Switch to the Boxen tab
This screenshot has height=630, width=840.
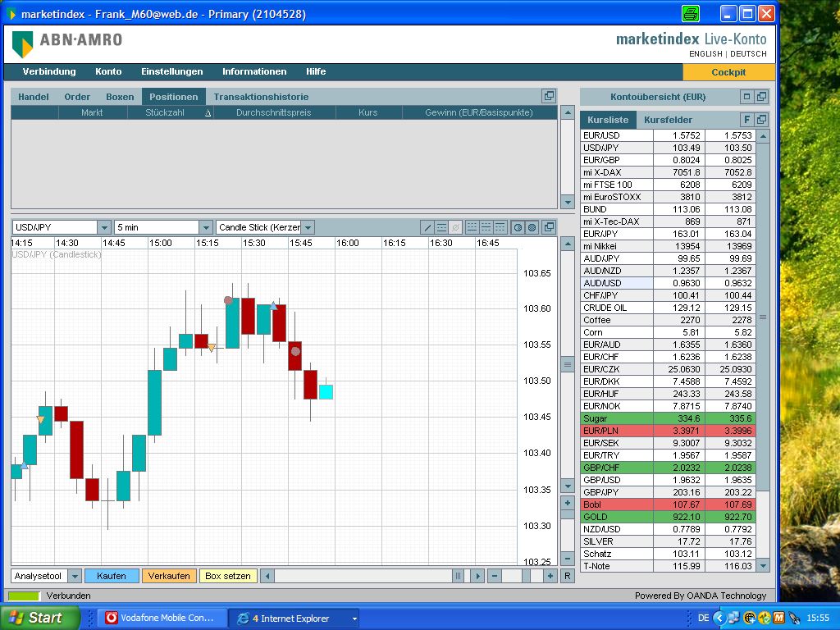point(120,97)
